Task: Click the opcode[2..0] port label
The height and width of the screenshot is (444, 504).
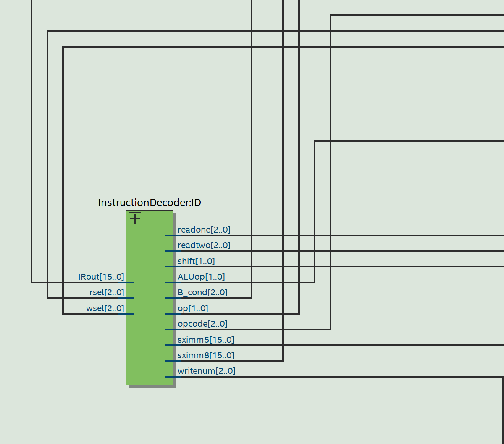Action: pyautogui.click(x=202, y=323)
